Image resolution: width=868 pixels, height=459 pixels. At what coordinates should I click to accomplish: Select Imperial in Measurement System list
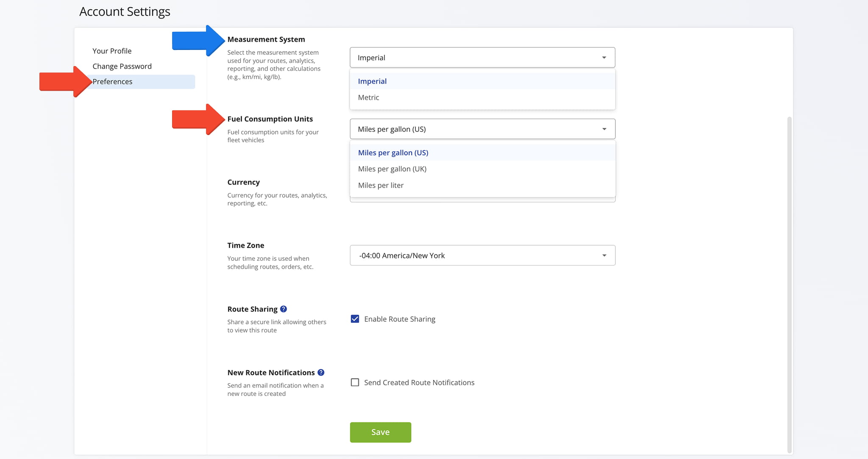coord(482,81)
